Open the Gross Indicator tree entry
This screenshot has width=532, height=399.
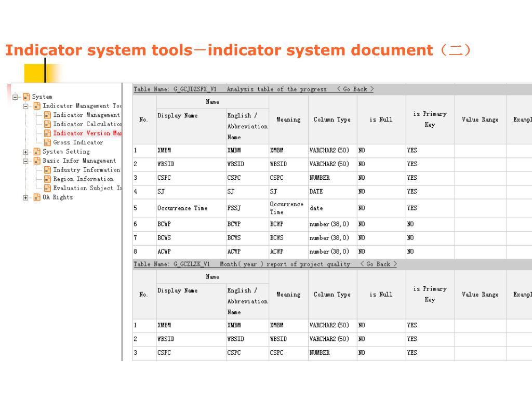[x=78, y=142]
